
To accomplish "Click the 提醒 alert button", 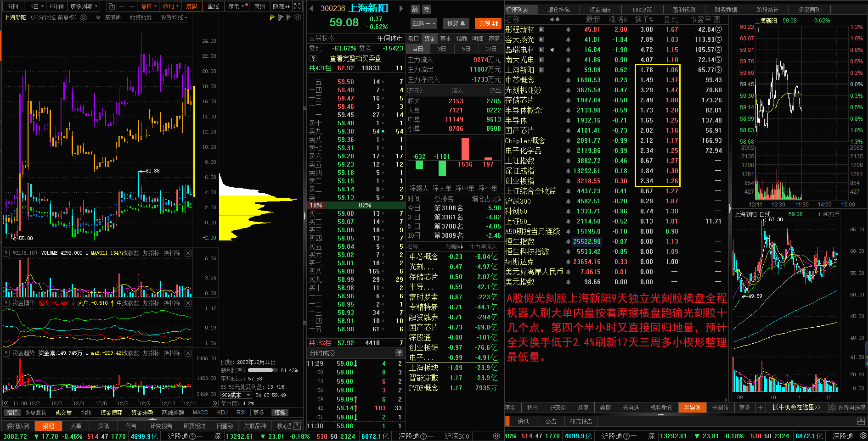I will coord(456,23).
